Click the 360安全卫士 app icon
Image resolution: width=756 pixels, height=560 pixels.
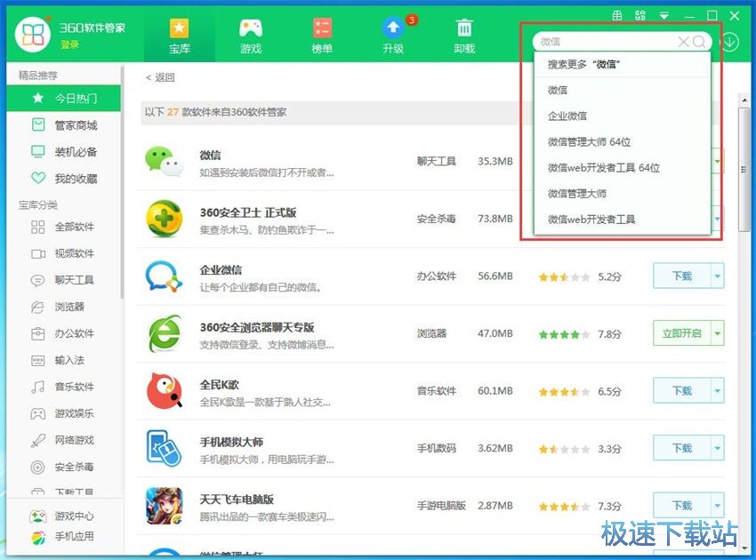point(165,219)
